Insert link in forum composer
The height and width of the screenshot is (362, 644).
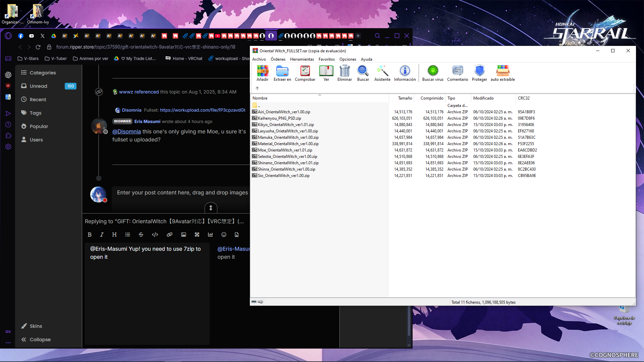tap(169, 235)
